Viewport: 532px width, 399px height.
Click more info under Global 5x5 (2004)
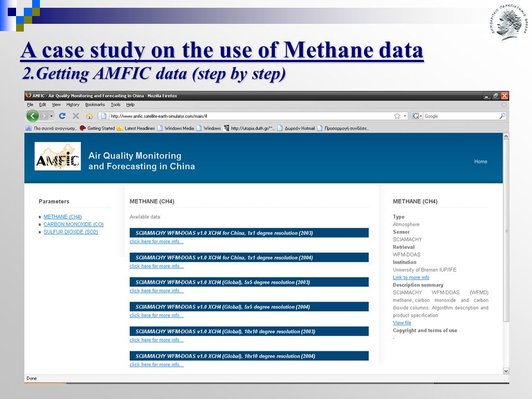156,315
